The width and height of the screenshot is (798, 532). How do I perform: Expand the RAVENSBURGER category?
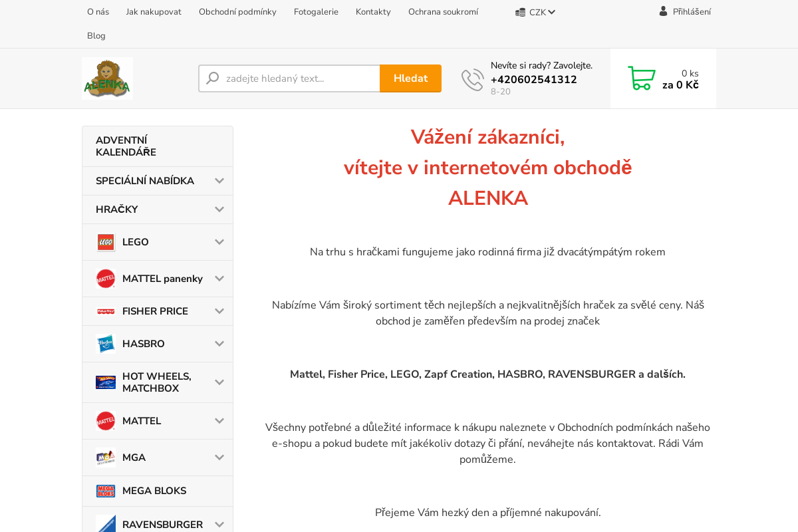pyautogui.click(x=219, y=524)
